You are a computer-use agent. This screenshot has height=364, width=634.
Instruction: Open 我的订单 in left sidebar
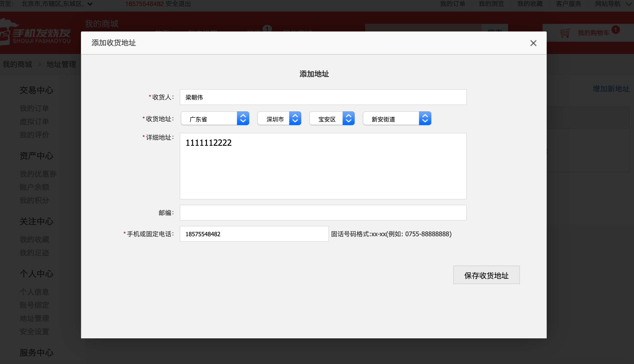34,108
